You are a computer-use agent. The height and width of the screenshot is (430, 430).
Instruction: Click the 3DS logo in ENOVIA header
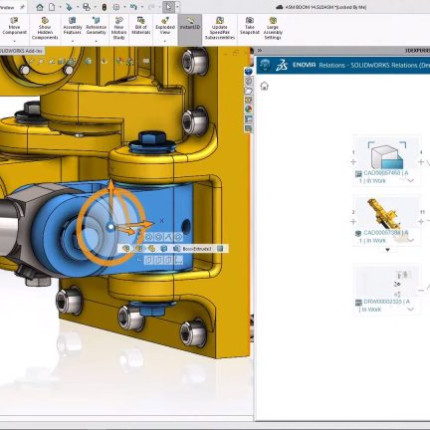[282, 65]
